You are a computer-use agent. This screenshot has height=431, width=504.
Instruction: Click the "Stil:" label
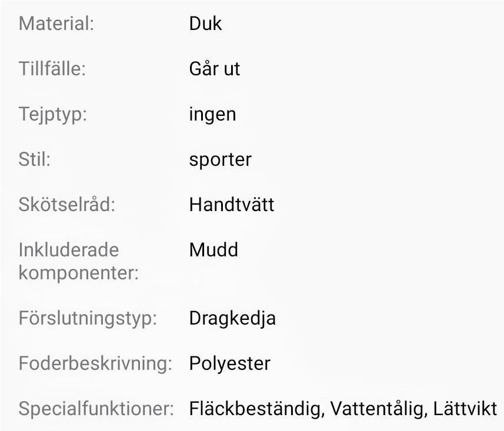(x=35, y=159)
